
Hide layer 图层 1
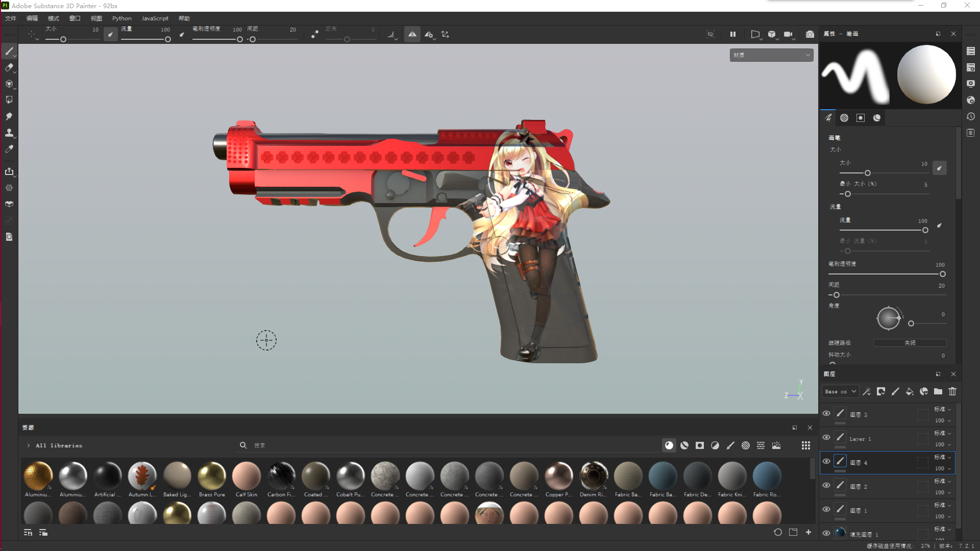click(x=826, y=509)
